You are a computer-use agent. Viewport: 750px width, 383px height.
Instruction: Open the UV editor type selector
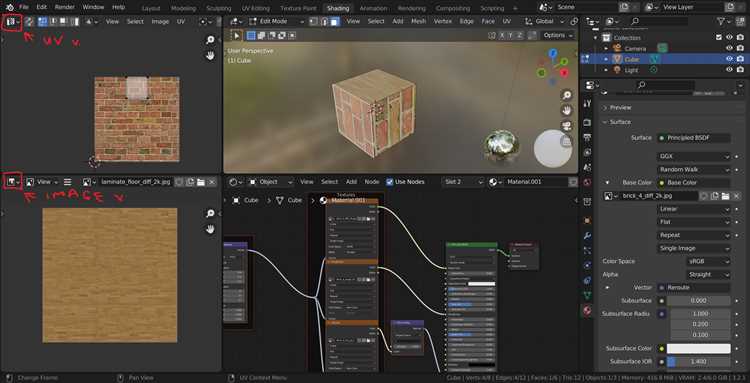(12, 22)
